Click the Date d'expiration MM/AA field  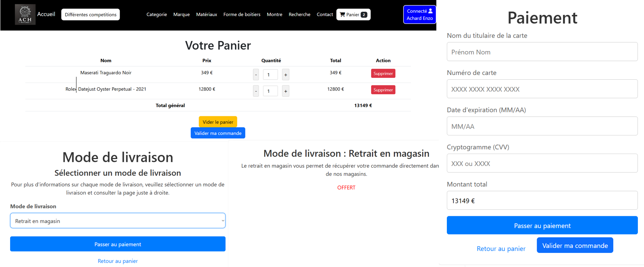coord(542,126)
